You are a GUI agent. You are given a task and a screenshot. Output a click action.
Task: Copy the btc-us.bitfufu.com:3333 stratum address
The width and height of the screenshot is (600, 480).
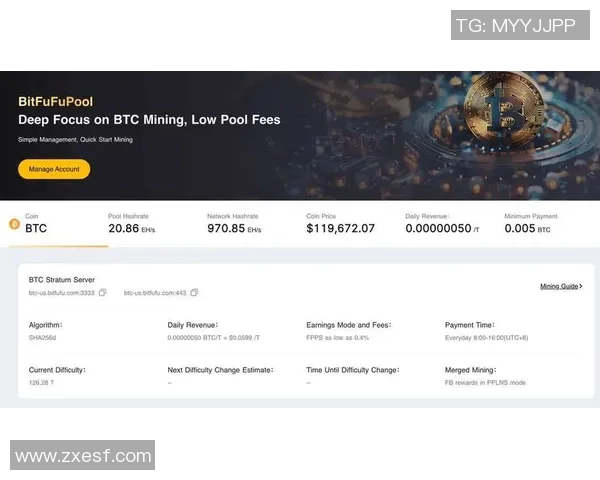(103, 293)
